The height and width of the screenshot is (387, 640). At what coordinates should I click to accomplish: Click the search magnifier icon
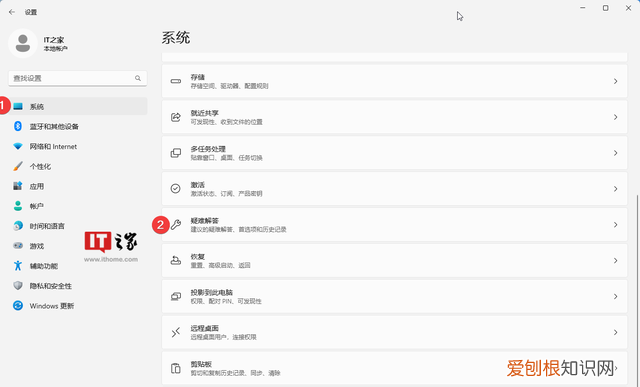point(138,78)
